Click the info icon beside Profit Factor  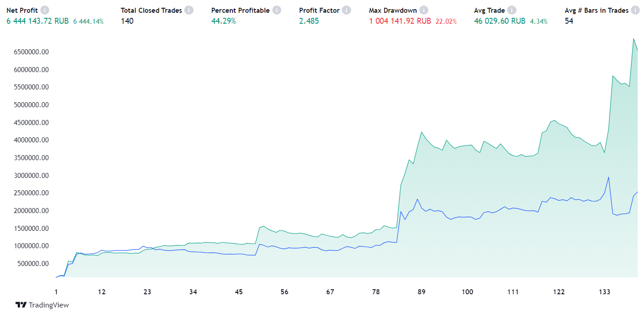[x=346, y=10]
